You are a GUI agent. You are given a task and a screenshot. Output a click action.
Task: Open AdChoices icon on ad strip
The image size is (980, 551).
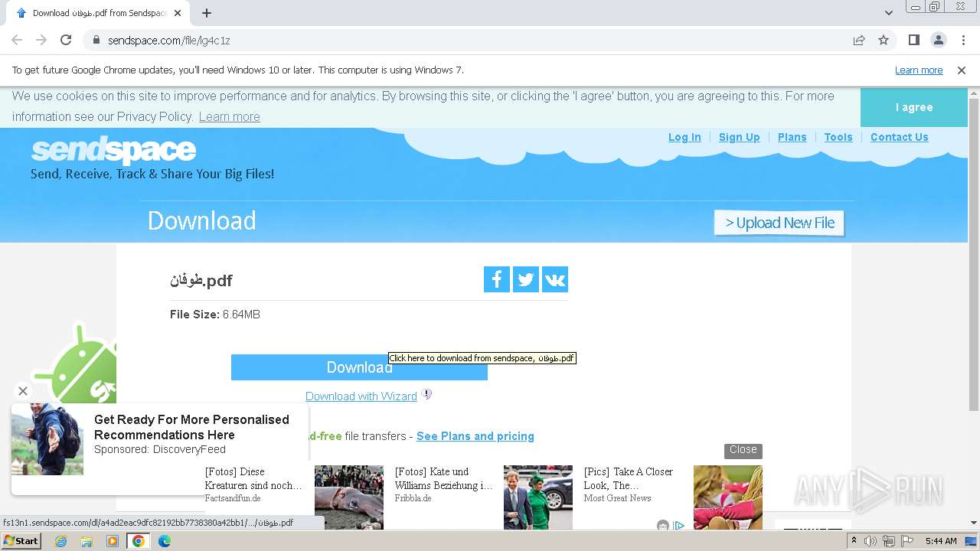(x=678, y=526)
